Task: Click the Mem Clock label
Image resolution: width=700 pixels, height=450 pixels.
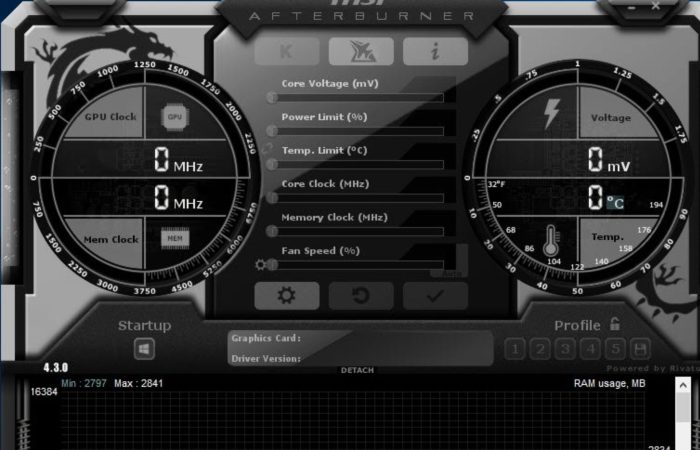Action: 110,240
